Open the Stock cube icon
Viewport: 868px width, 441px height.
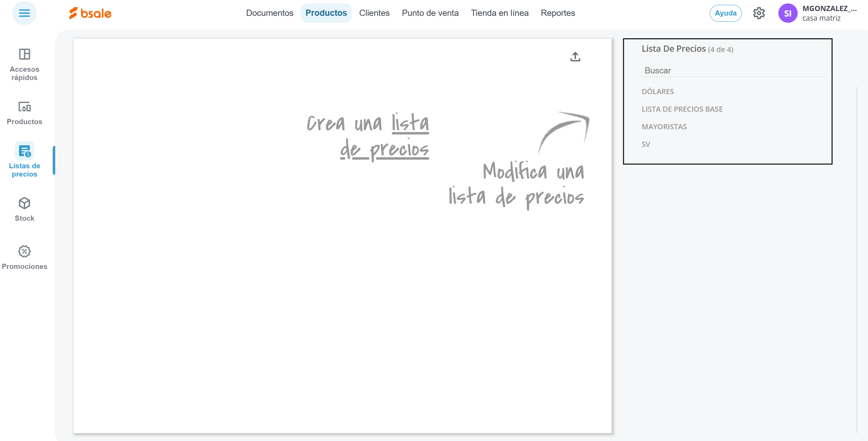click(x=24, y=203)
